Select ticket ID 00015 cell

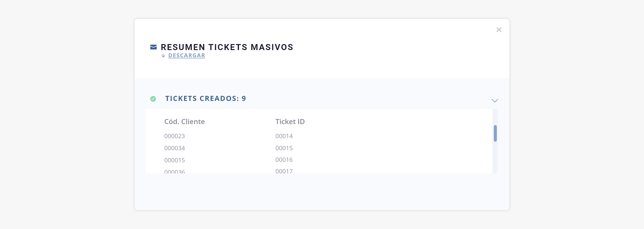[284, 148]
